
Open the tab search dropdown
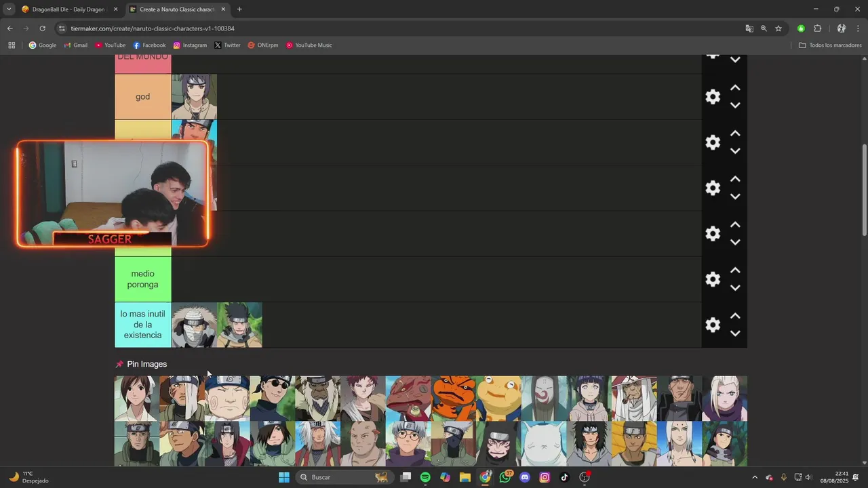point(8,9)
